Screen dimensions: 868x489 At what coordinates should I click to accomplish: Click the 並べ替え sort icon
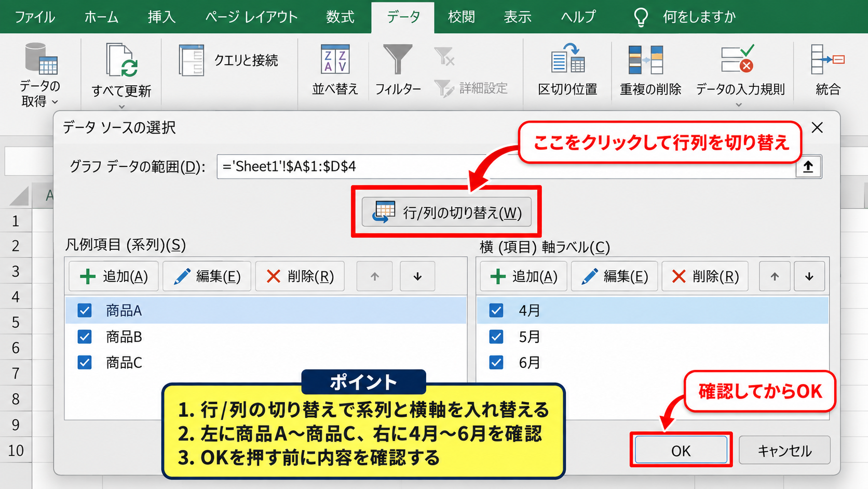(x=335, y=59)
